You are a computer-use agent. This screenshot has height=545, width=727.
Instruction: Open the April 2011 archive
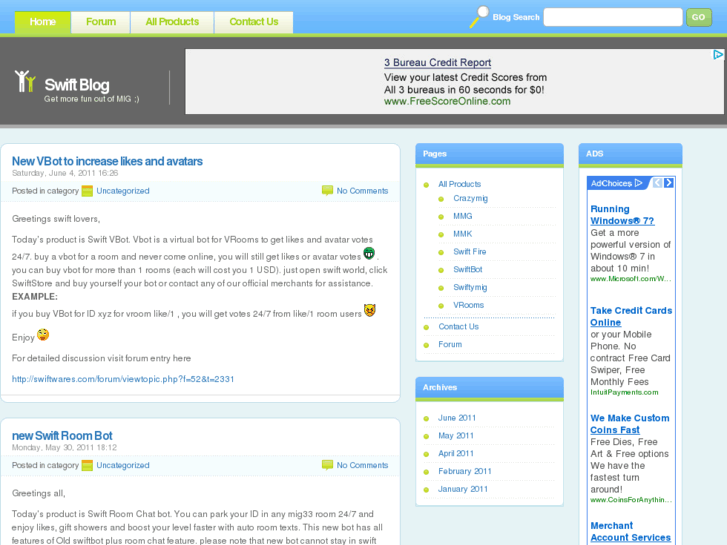[x=456, y=453]
